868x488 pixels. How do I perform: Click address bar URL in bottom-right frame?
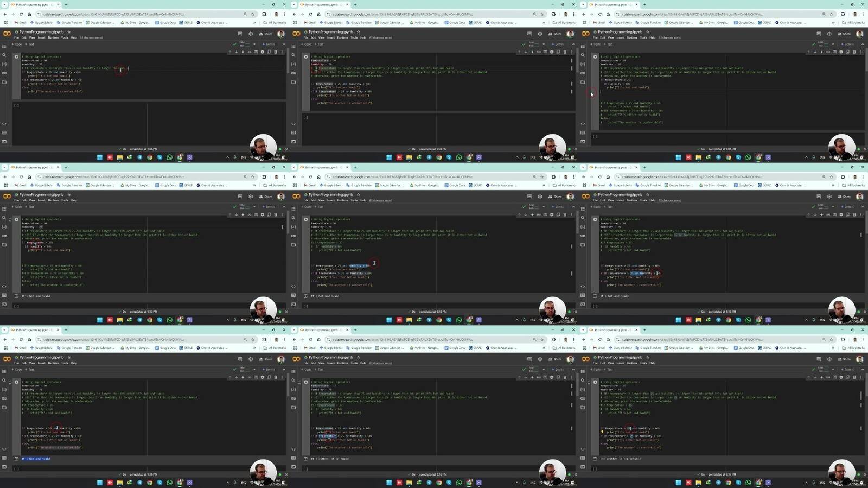point(692,340)
